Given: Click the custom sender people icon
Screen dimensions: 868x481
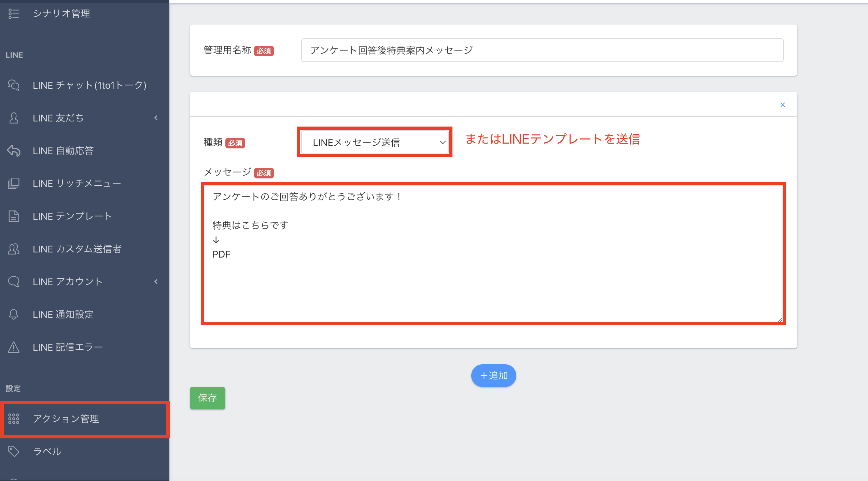Looking at the screenshot, I should click(x=14, y=249).
